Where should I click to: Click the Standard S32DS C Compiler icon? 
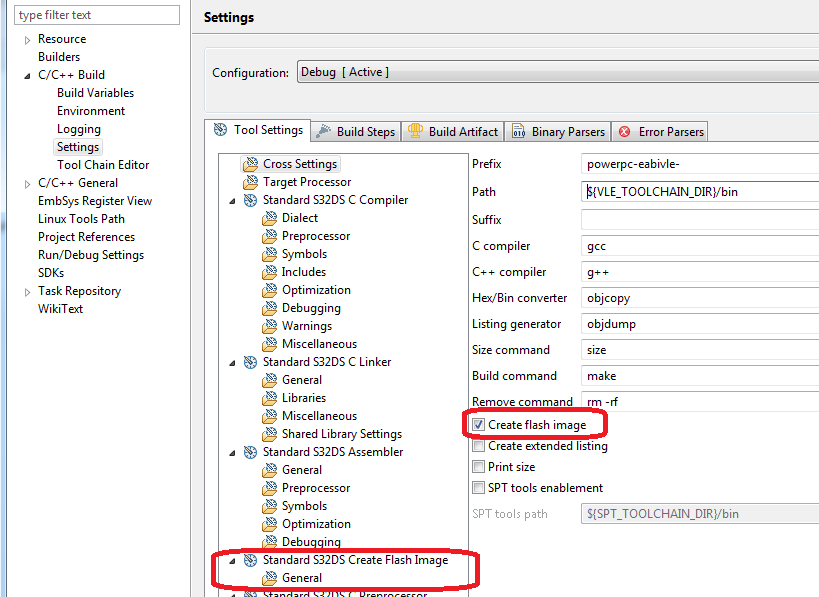250,200
